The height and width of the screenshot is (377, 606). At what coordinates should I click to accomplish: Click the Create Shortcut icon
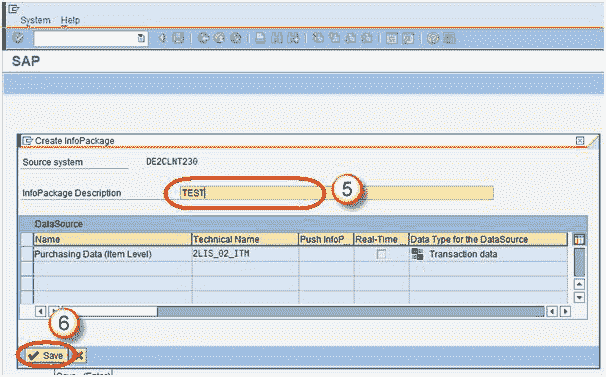coord(408,38)
